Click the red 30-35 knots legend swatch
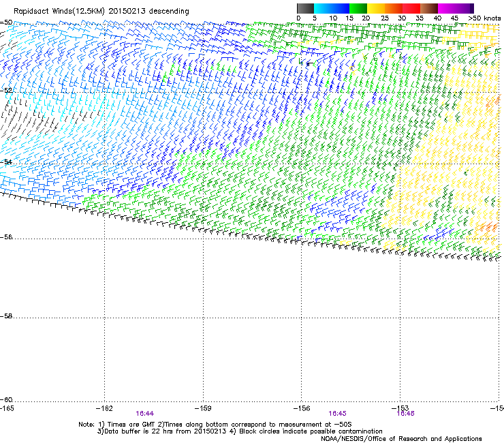 tap(411, 8)
